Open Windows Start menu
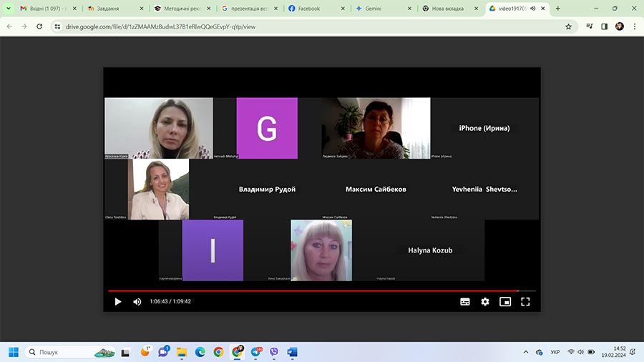This screenshot has width=644, height=362. click(13, 352)
